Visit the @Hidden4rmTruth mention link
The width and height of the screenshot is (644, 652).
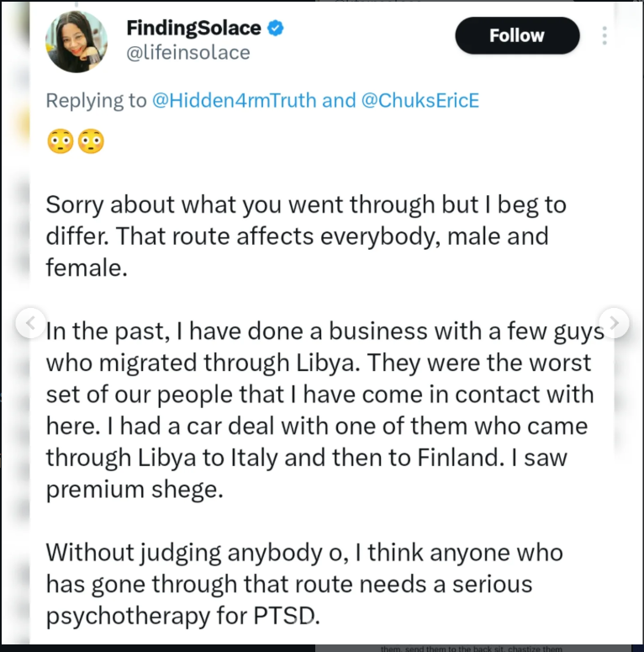[x=235, y=101]
